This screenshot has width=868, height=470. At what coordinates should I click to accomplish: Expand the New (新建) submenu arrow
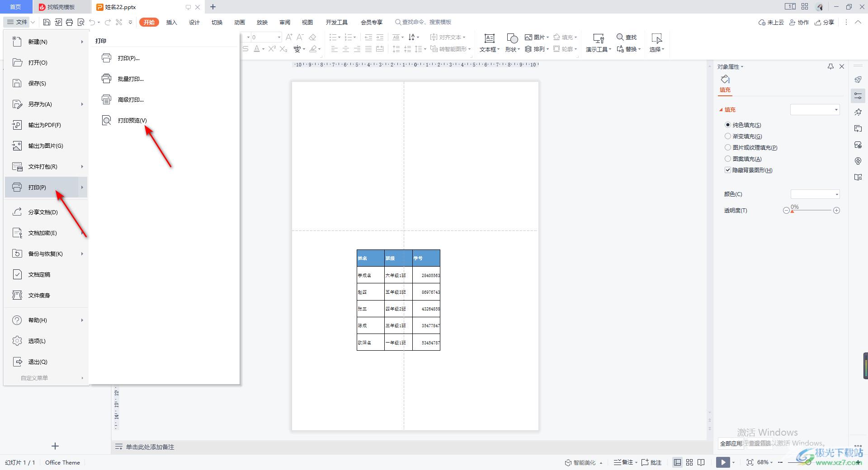tap(82, 42)
